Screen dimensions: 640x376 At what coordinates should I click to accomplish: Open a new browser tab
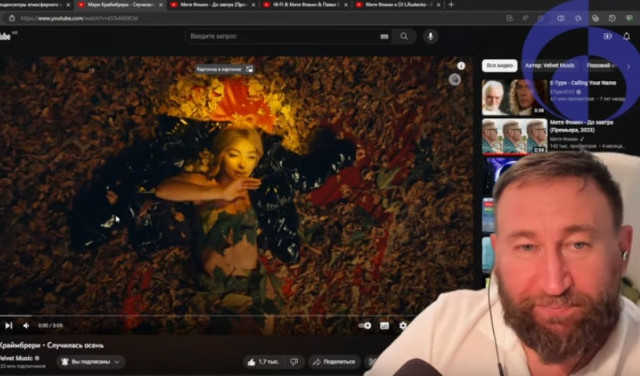coord(451,4)
